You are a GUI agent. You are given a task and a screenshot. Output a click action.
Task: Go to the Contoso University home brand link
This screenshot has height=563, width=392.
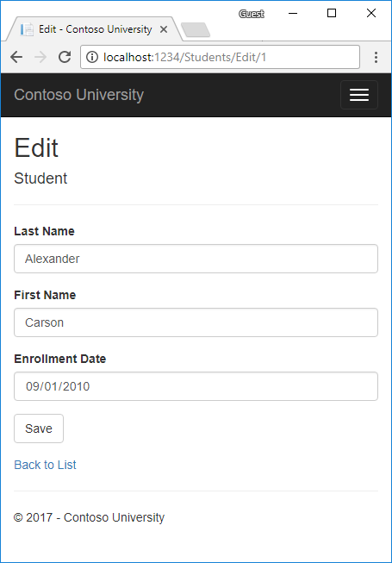(79, 95)
